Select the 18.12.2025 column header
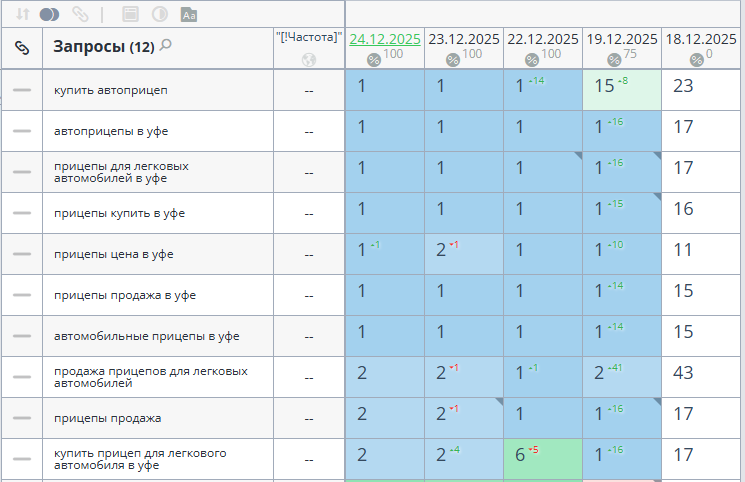745x482 pixels. pos(703,39)
